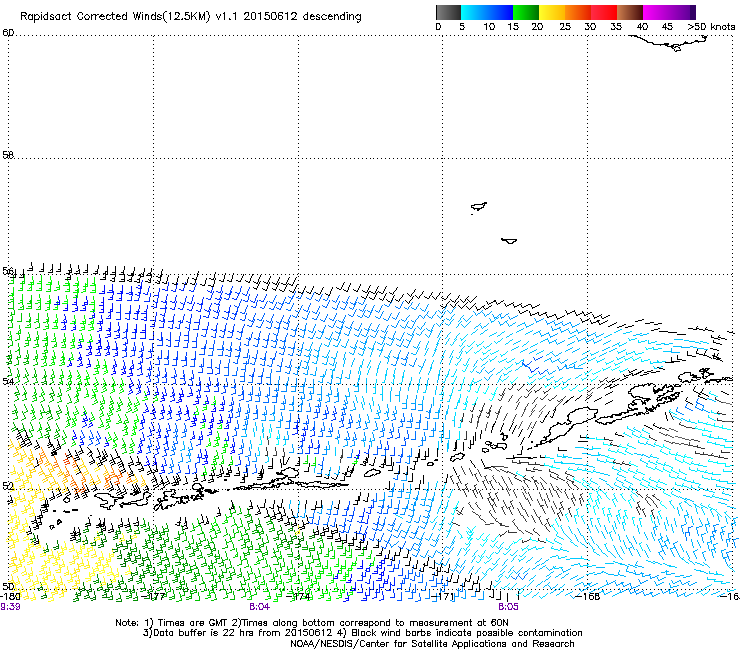Select the gray 0-5 knots legend color
Image resolution: width=740 pixels, height=650 pixels.
point(448,12)
